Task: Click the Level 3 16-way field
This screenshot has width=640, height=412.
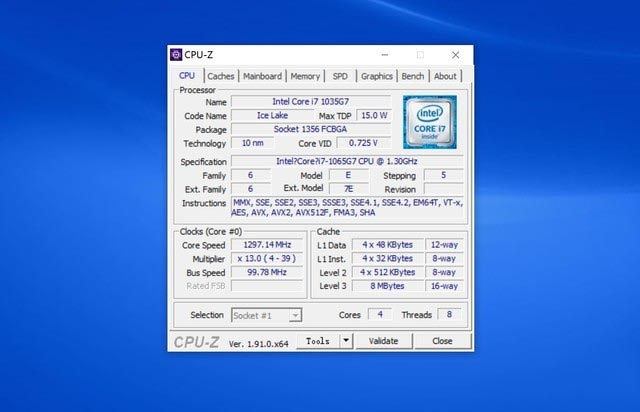Action: coord(444,286)
